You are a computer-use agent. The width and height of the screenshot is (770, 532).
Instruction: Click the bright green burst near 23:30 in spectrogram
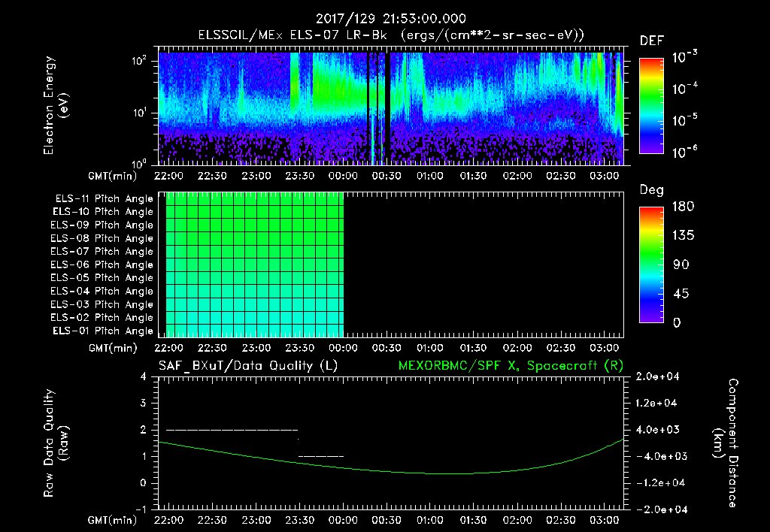(x=294, y=83)
